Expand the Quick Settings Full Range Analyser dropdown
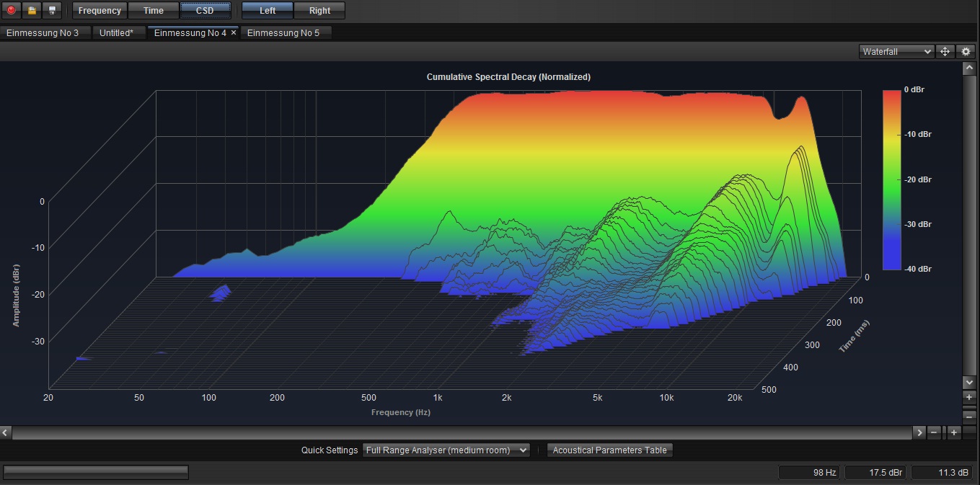The height and width of the screenshot is (485, 980). (446, 450)
